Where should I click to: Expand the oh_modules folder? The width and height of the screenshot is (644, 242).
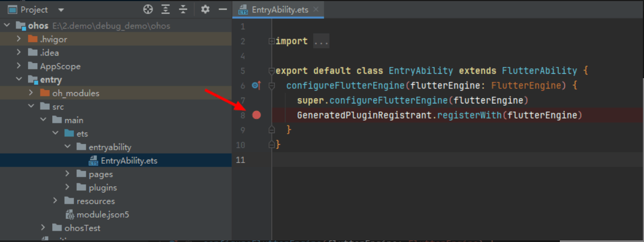click(x=31, y=93)
